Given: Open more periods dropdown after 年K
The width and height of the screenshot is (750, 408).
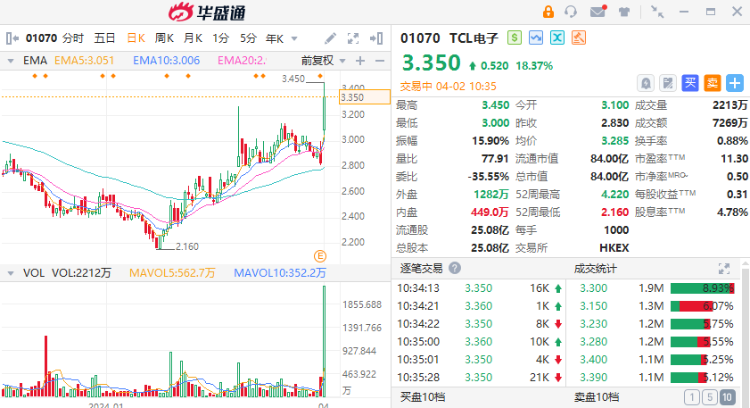Looking at the screenshot, I should 294,38.
